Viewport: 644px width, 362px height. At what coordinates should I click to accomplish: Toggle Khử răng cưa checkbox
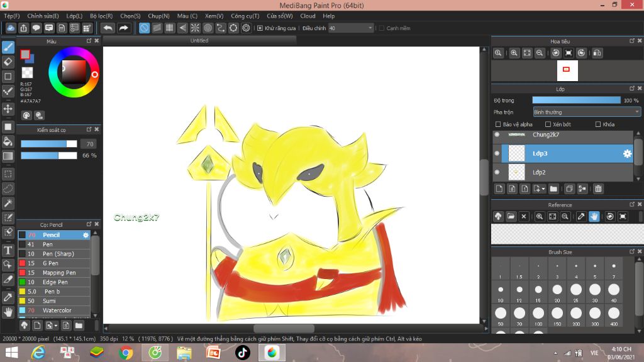(x=260, y=28)
